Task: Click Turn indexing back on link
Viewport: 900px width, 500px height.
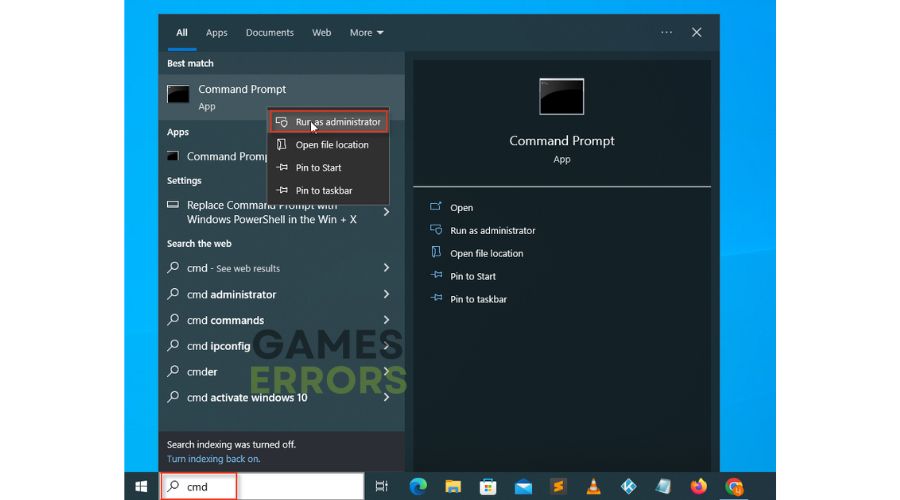Action: click(x=213, y=459)
